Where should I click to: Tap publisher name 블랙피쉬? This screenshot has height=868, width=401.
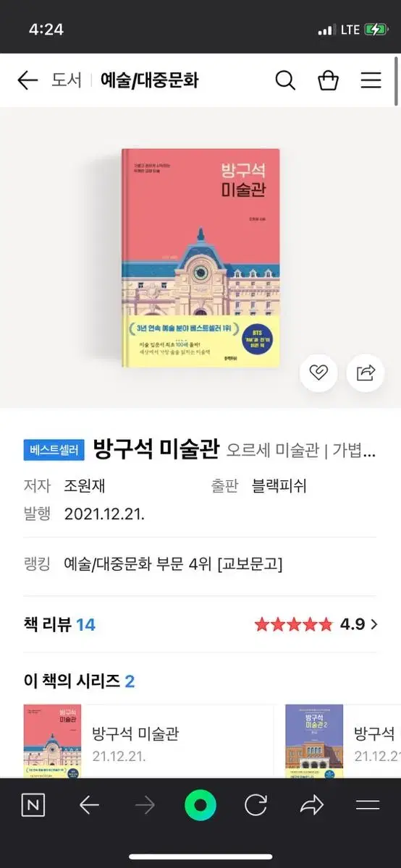coord(279,486)
